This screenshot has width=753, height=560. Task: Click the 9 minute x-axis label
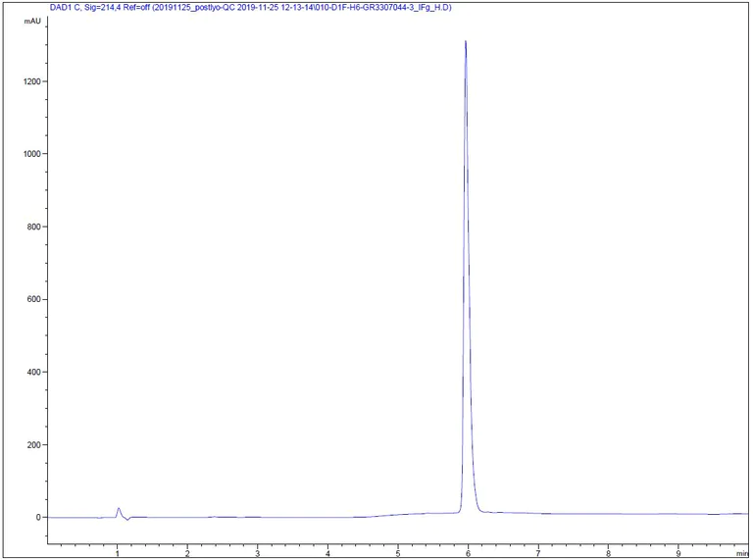coord(678,553)
